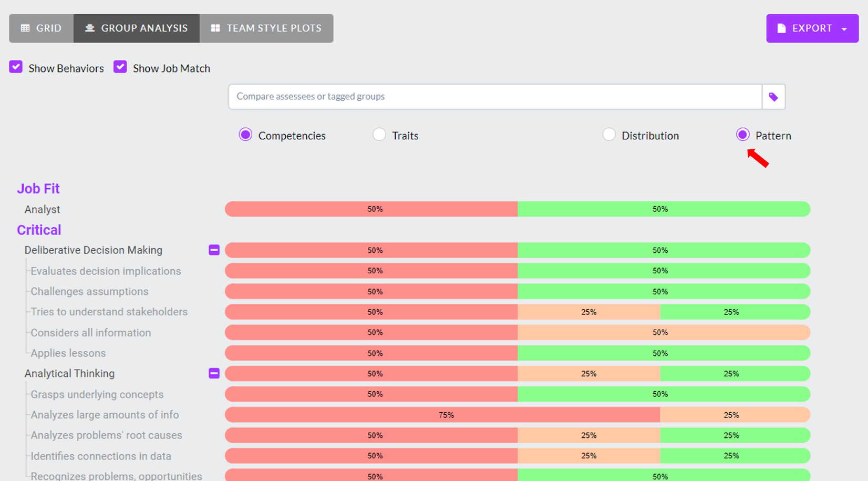The height and width of the screenshot is (481, 868).
Task: Choose the Competencies radio button
Action: (245, 135)
